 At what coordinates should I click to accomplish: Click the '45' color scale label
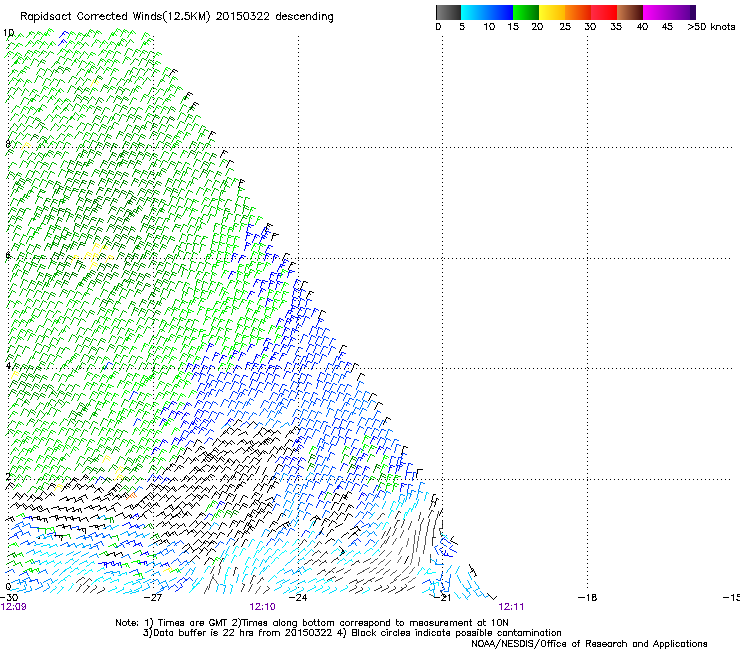[x=667, y=27]
